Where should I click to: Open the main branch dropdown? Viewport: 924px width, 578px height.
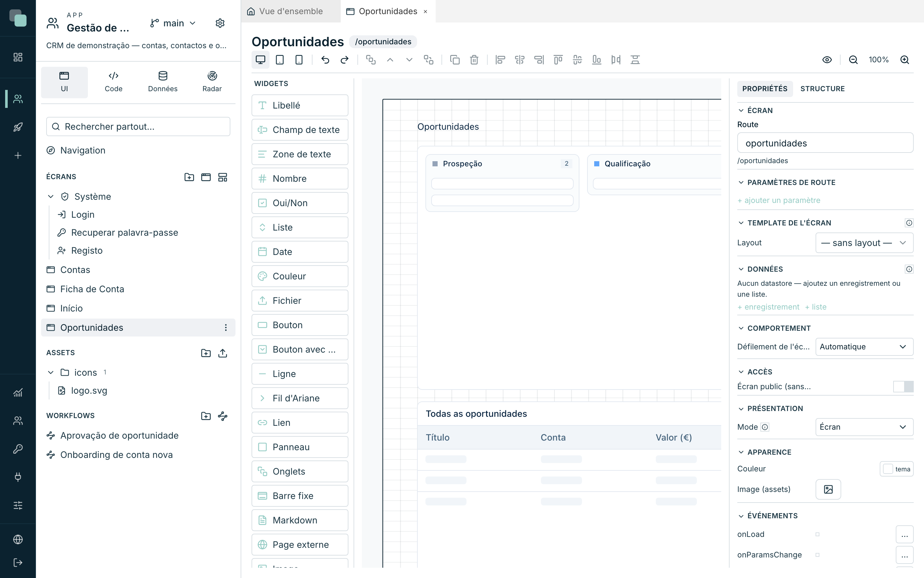[x=173, y=23]
